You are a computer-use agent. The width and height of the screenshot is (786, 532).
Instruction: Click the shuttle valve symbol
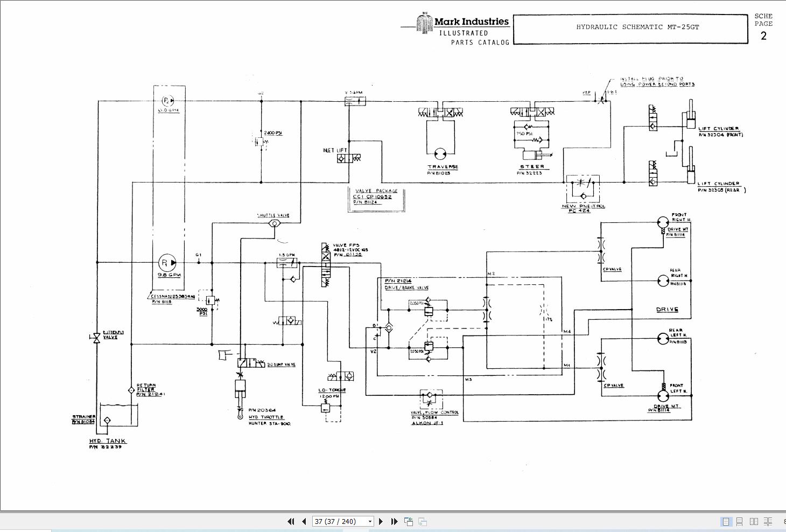(x=275, y=223)
